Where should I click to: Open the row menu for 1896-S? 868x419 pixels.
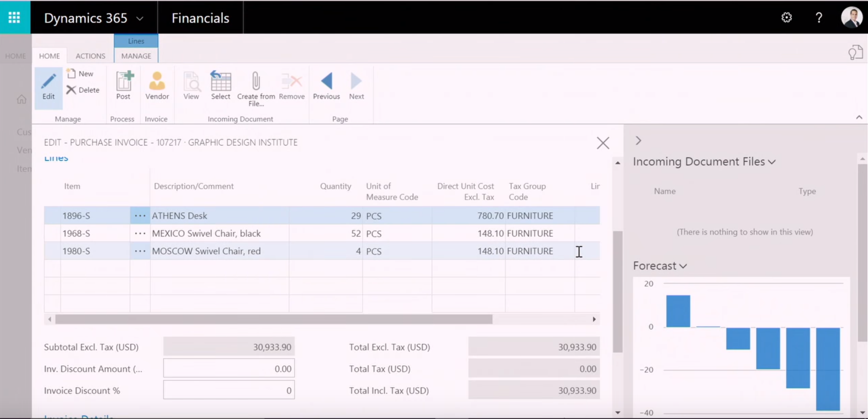[140, 216]
